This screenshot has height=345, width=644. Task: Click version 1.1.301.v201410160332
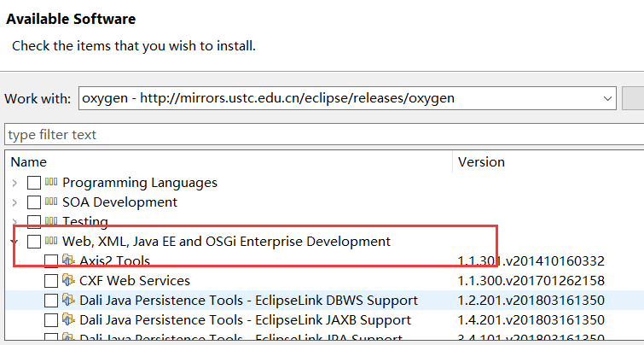point(531,261)
